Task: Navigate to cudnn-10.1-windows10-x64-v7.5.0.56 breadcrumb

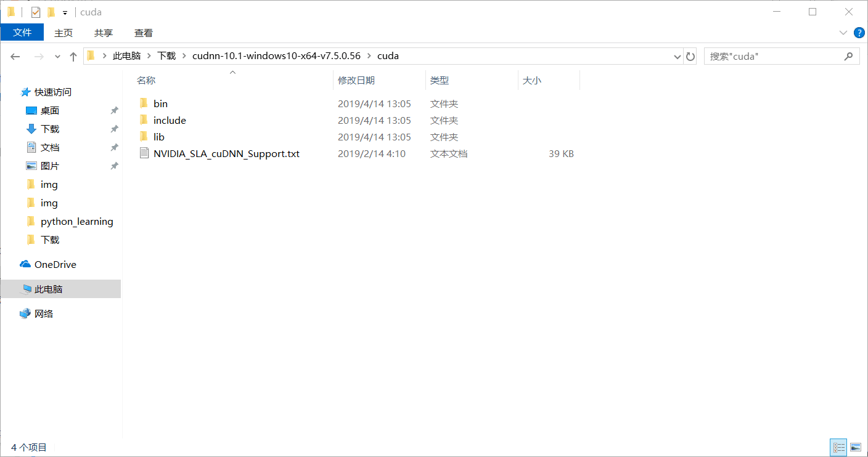Action: (x=276, y=56)
